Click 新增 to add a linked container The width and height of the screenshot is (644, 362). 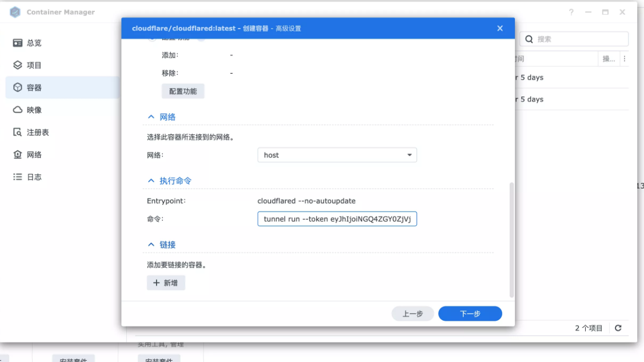pos(166,283)
